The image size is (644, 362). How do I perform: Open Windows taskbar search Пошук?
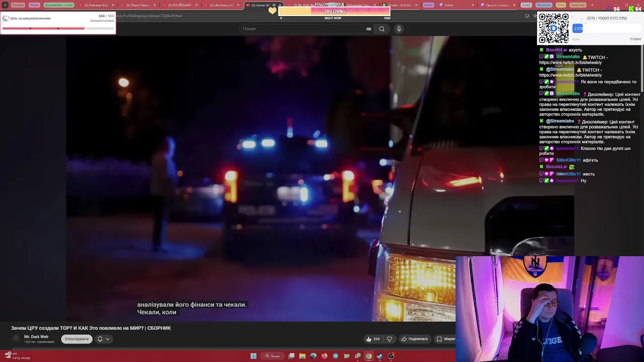click(x=273, y=356)
